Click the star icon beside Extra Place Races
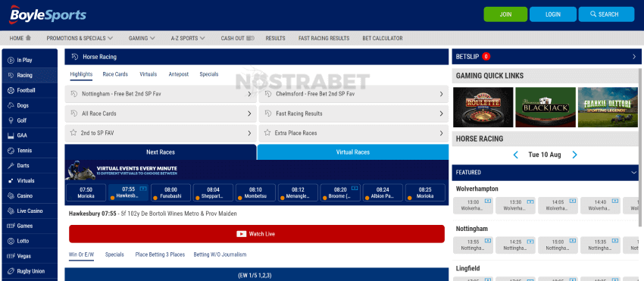 pyautogui.click(x=267, y=133)
